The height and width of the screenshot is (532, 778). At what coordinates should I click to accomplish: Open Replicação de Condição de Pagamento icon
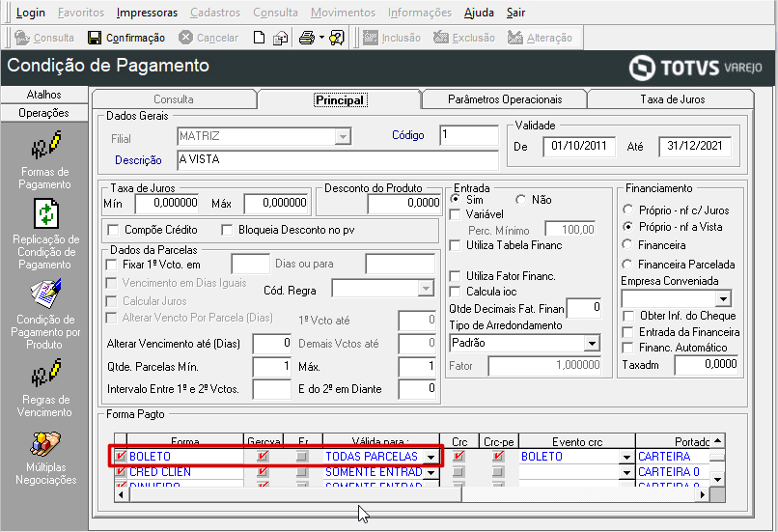(45, 214)
